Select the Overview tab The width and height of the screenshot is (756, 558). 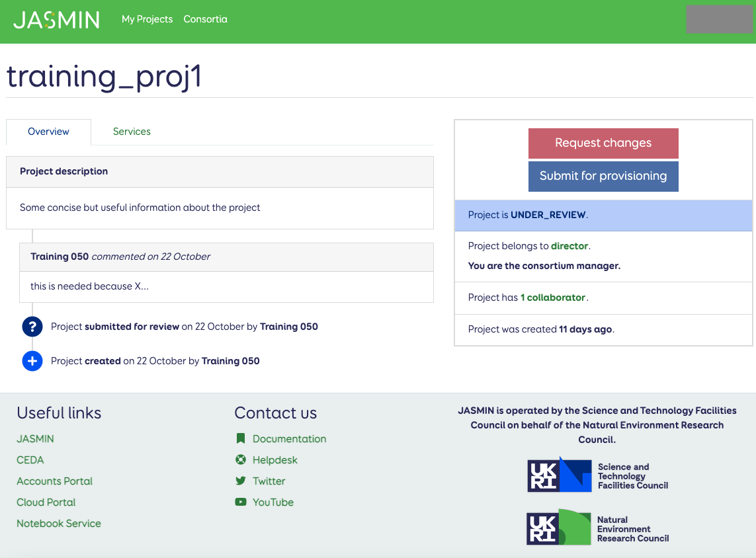48,132
